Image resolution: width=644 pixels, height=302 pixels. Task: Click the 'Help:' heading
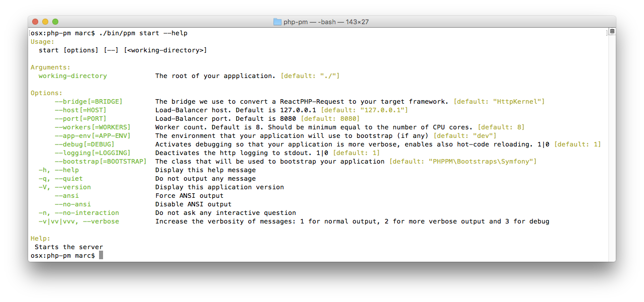point(41,239)
